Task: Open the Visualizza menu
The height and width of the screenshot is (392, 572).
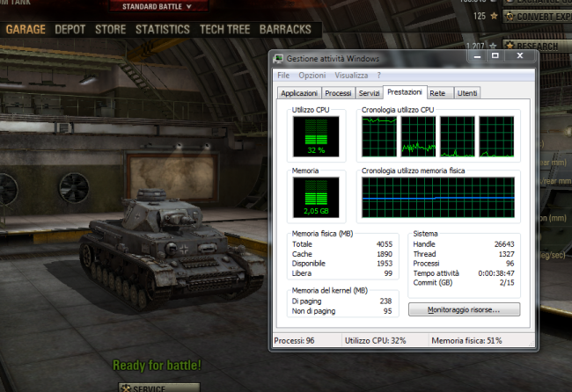Action: [x=351, y=76]
